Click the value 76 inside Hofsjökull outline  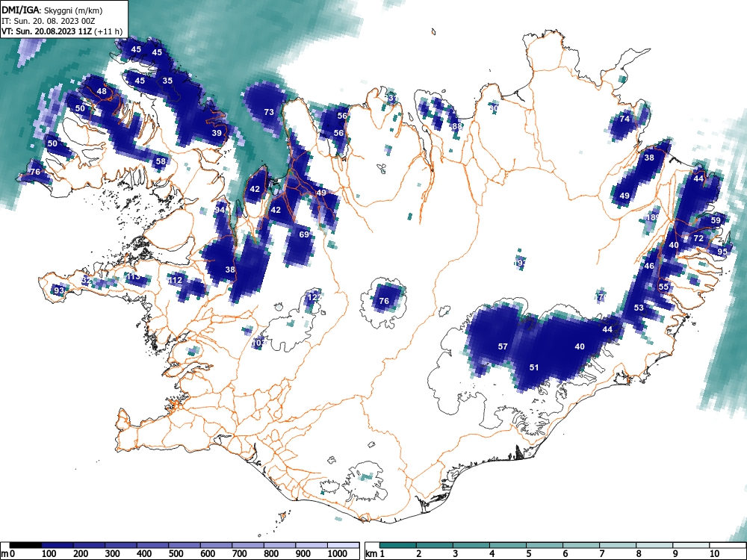click(x=384, y=301)
